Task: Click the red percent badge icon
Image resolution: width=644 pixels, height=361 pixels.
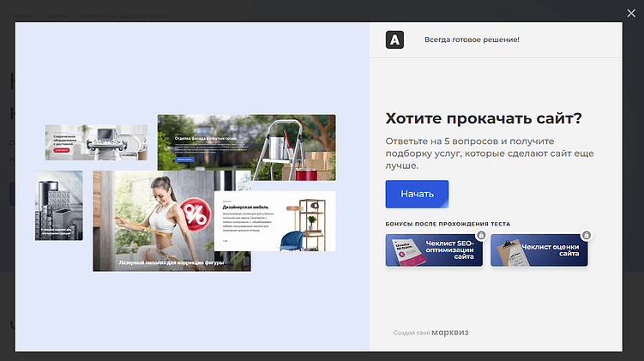Action: point(196,214)
